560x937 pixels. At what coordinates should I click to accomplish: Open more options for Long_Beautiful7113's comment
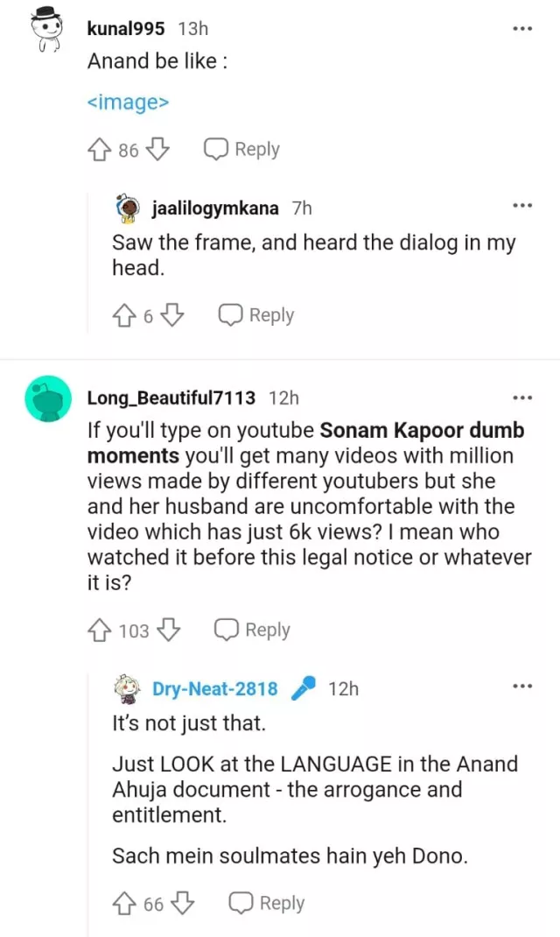(521, 398)
